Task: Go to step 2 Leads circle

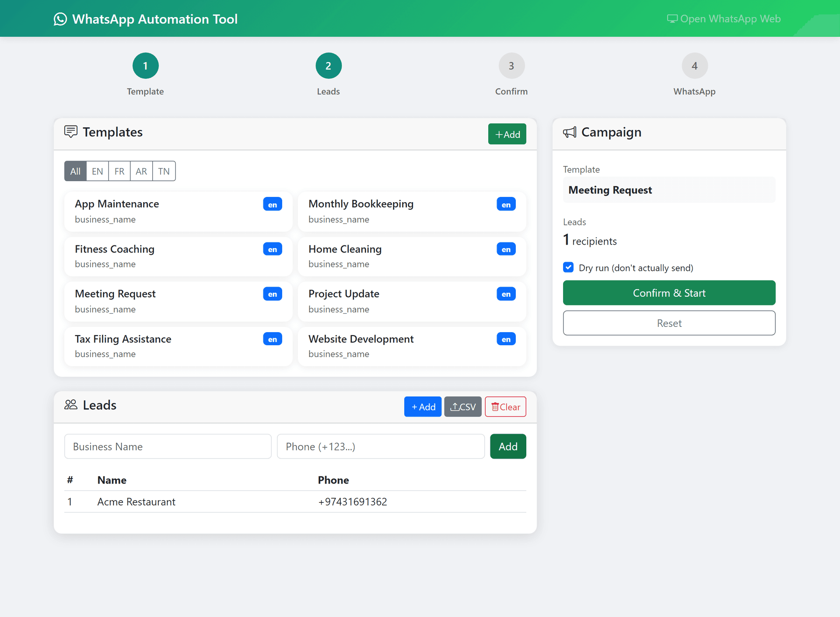Action: (329, 66)
